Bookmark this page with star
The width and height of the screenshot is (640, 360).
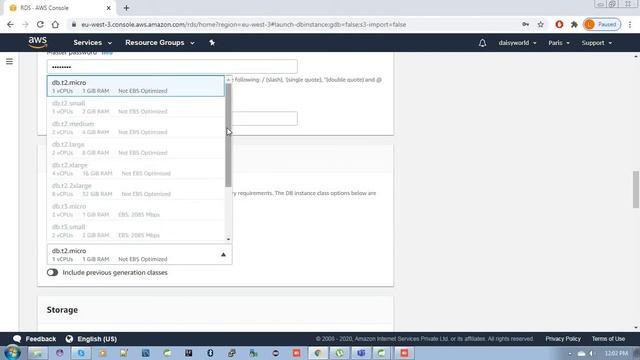point(540,24)
